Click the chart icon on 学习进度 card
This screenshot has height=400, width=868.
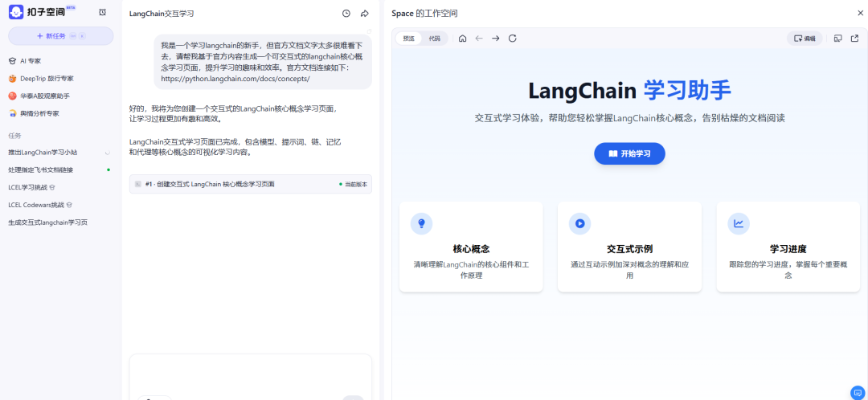coord(739,223)
